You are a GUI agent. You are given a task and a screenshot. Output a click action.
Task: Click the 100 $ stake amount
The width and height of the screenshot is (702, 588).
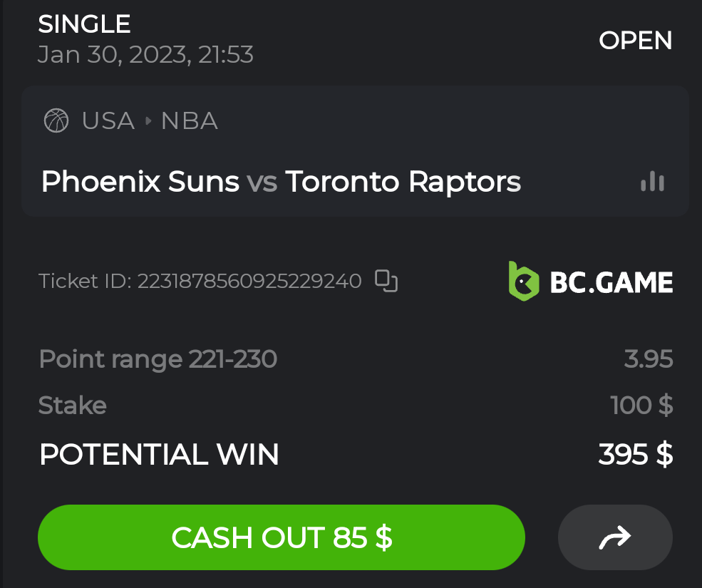click(641, 406)
